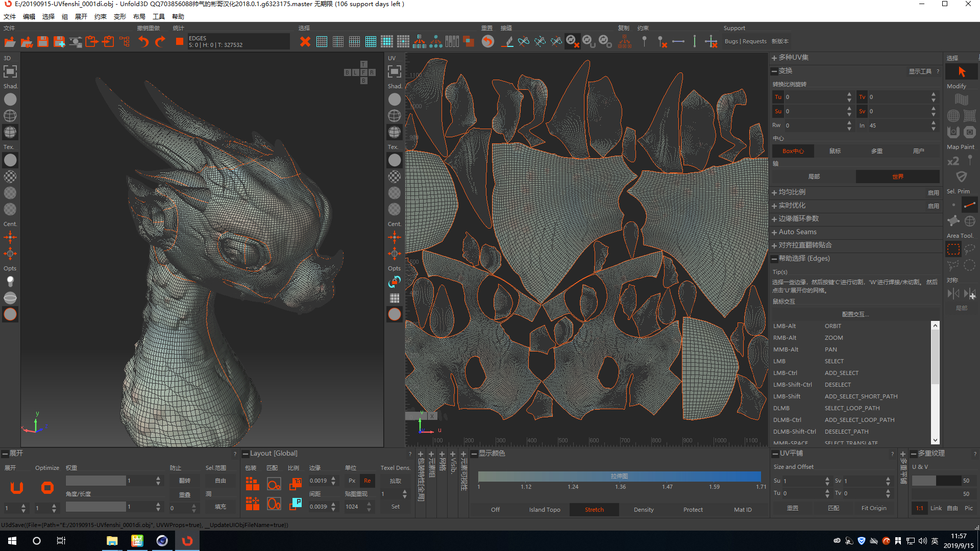This screenshot has width=980, height=551.
Task: Select the arrow pointer tool under 选择
Action: [962, 72]
